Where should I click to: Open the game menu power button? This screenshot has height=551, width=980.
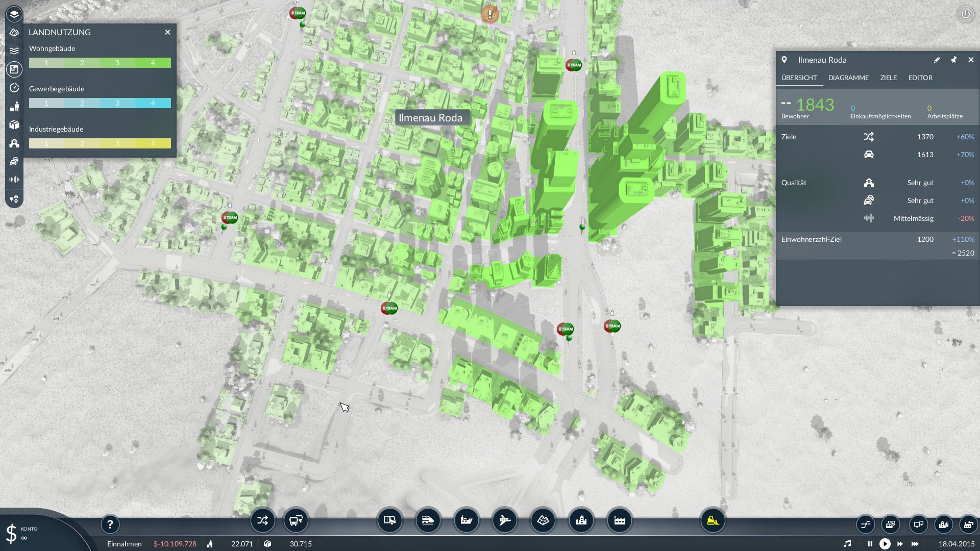point(965,14)
